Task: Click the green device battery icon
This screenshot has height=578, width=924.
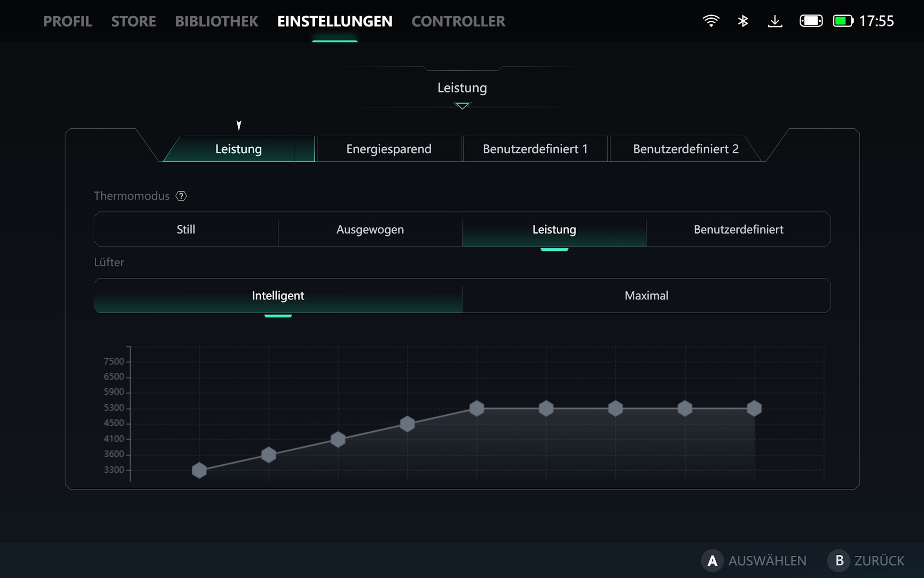Action: coord(843,21)
